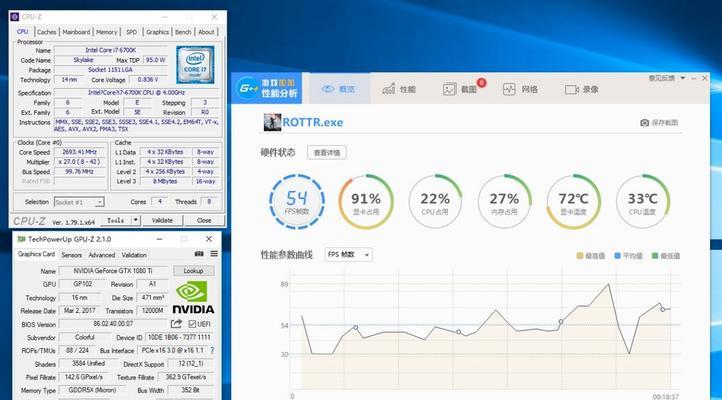Click the Close button in CPU-Z

204,220
